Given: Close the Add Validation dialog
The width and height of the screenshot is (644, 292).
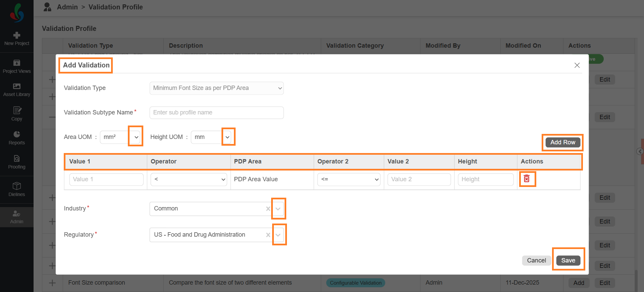Looking at the screenshot, I should [x=577, y=65].
